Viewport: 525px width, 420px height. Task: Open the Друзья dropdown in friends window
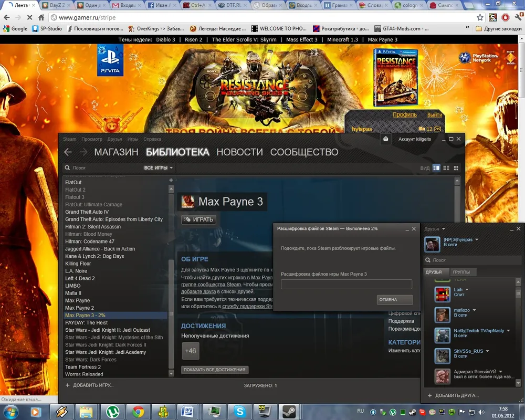(435, 229)
